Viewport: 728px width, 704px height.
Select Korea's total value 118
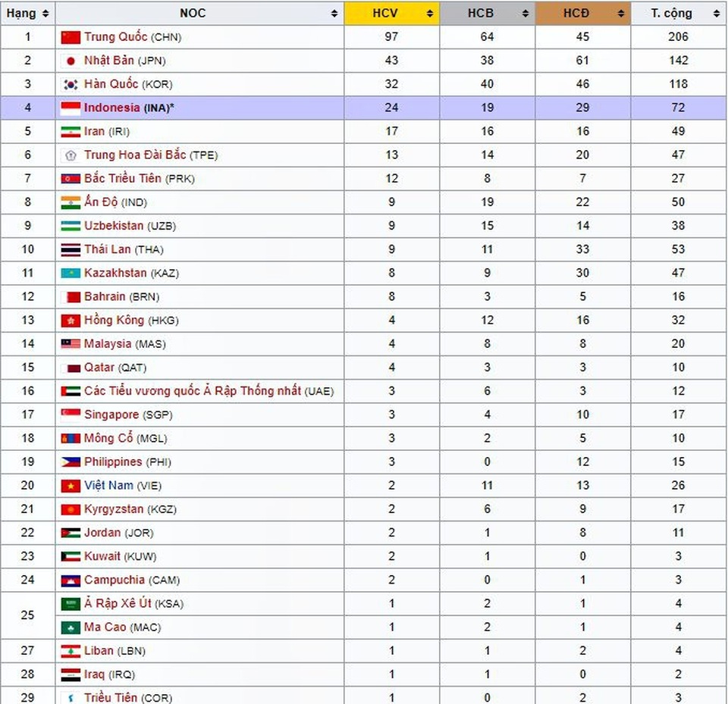tap(678, 84)
